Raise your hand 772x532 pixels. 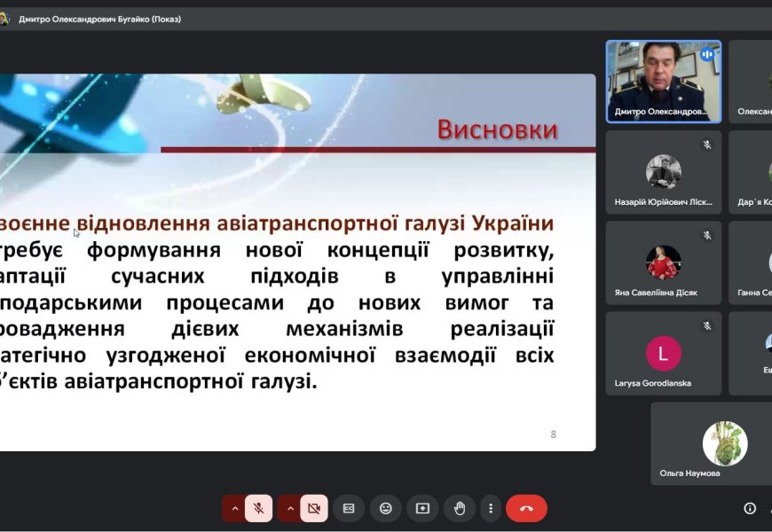click(x=460, y=508)
